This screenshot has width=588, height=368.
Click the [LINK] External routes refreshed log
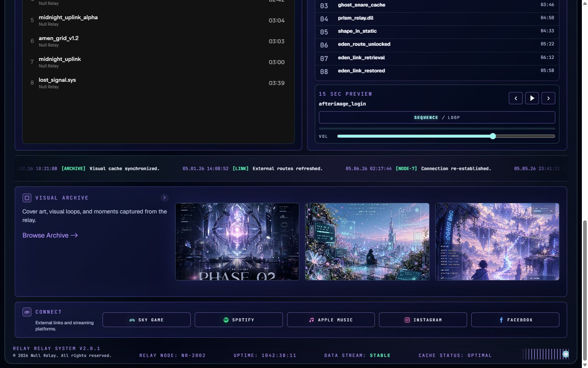coord(252,168)
